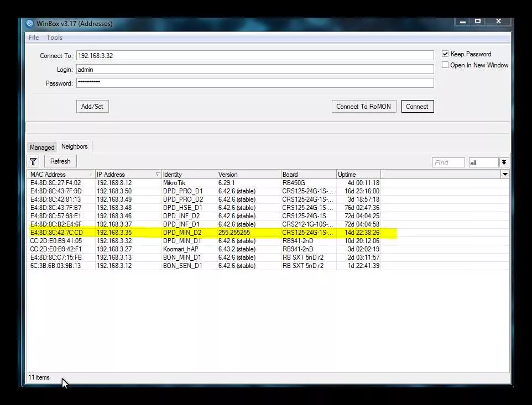The width and height of the screenshot is (532, 405).
Task: Open the 'all' search column dropdown
Action: click(x=504, y=162)
